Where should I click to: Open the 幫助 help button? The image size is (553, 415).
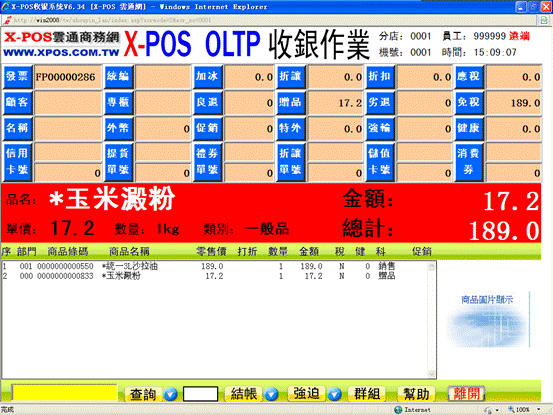(417, 393)
